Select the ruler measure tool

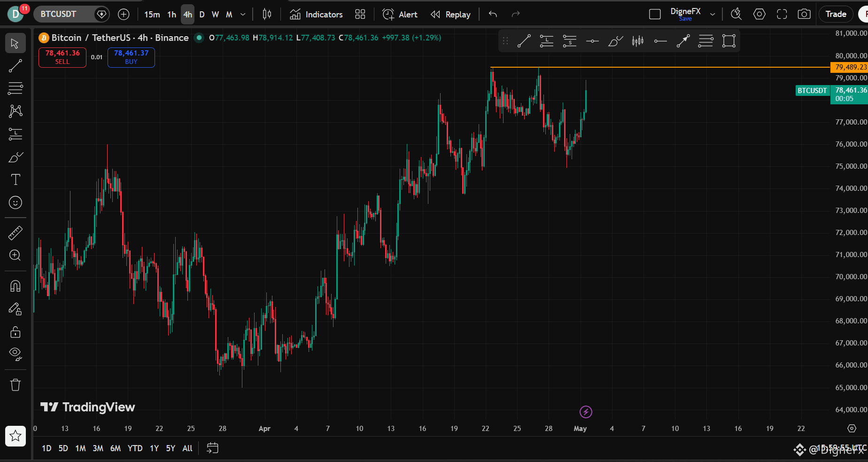pyautogui.click(x=15, y=233)
